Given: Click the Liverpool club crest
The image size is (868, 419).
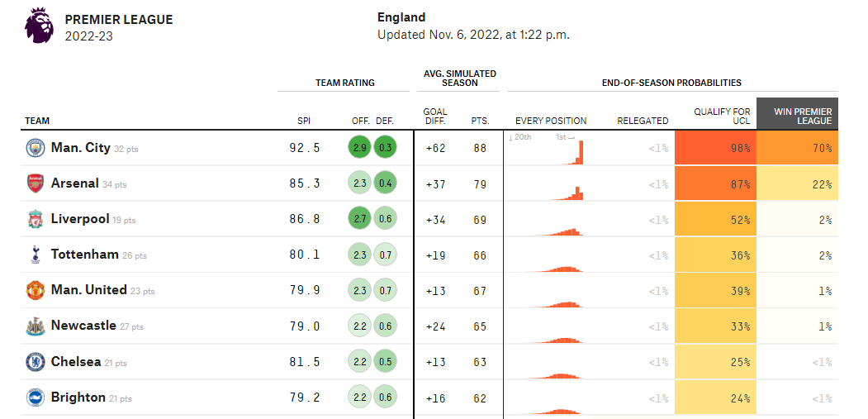Looking at the screenshot, I should 36,220.
